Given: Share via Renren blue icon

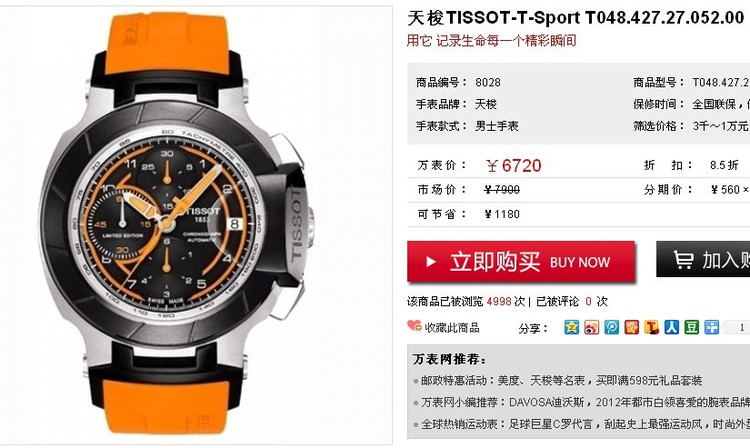Looking at the screenshot, I should [x=672, y=328].
